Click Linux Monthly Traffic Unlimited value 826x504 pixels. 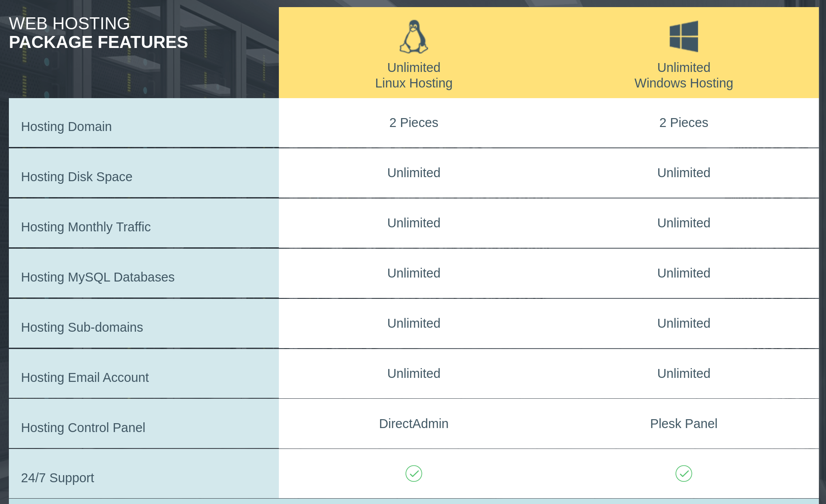[413, 223]
